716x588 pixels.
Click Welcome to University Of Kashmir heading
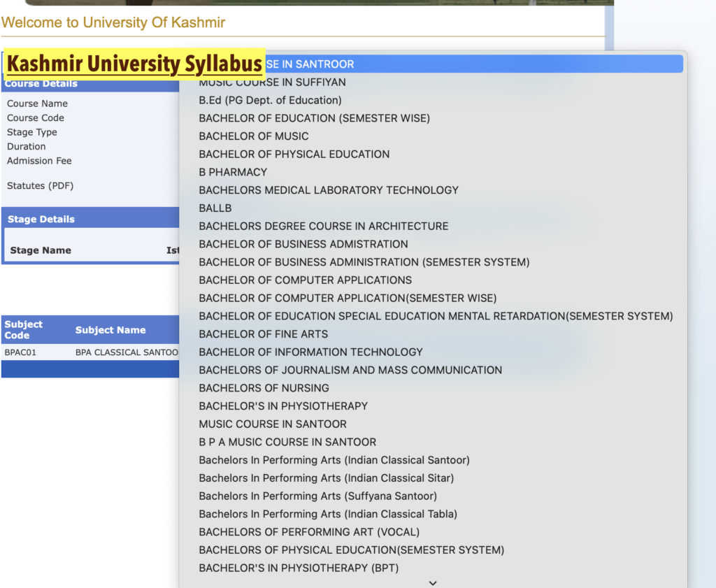(x=113, y=22)
